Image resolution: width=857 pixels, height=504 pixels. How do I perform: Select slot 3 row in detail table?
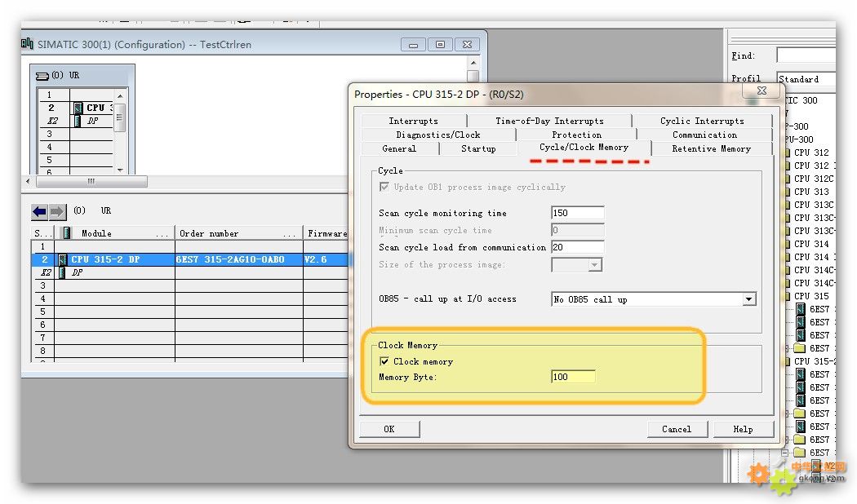click(x=189, y=285)
